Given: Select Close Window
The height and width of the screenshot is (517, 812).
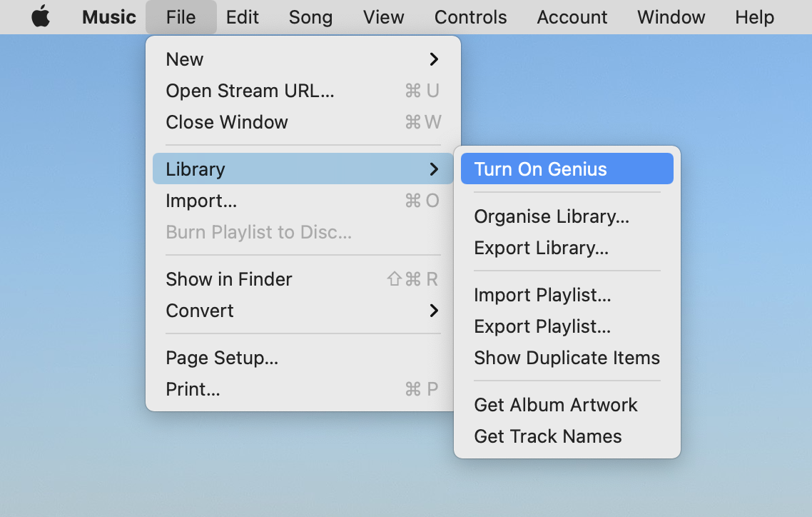Looking at the screenshot, I should click(x=303, y=122).
